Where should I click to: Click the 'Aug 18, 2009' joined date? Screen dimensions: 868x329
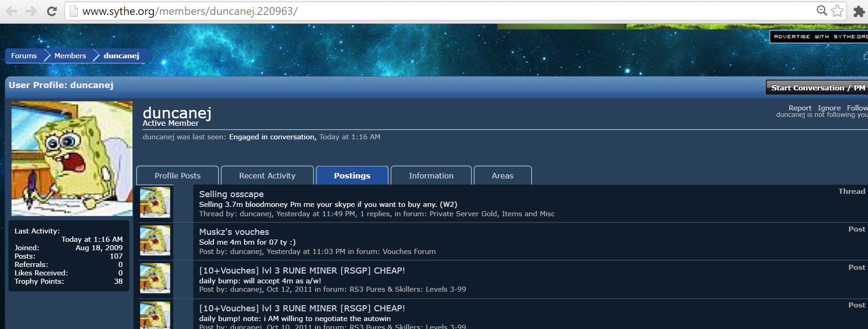coord(99,247)
